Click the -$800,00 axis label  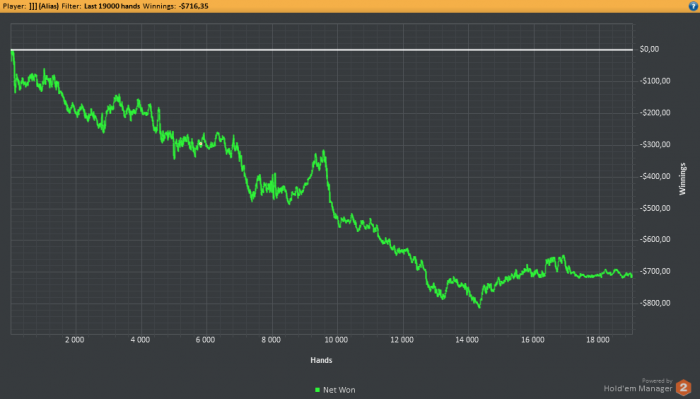click(655, 303)
